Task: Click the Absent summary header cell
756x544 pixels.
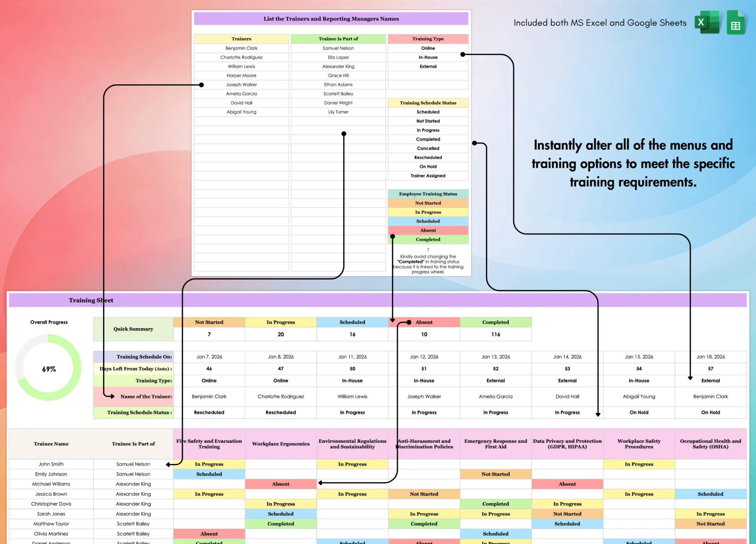Action: click(x=424, y=322)
